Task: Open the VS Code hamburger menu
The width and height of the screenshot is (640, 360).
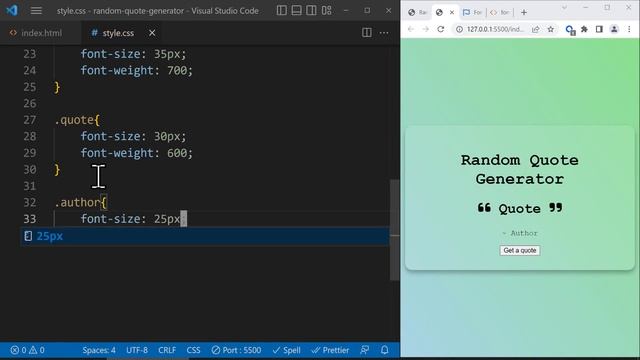Action: [x=36, y=11]
